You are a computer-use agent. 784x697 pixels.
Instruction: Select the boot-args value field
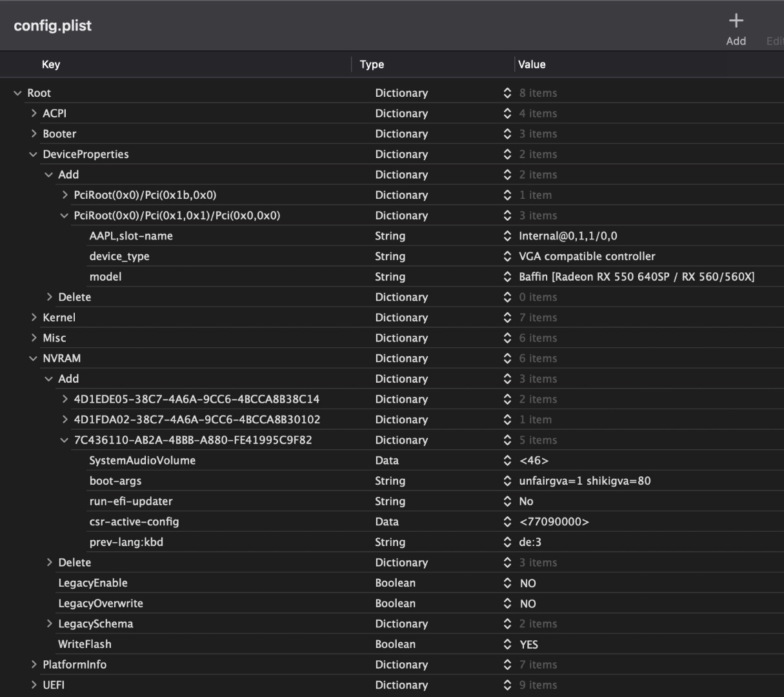pyautogui.click(x=585, y=481)
